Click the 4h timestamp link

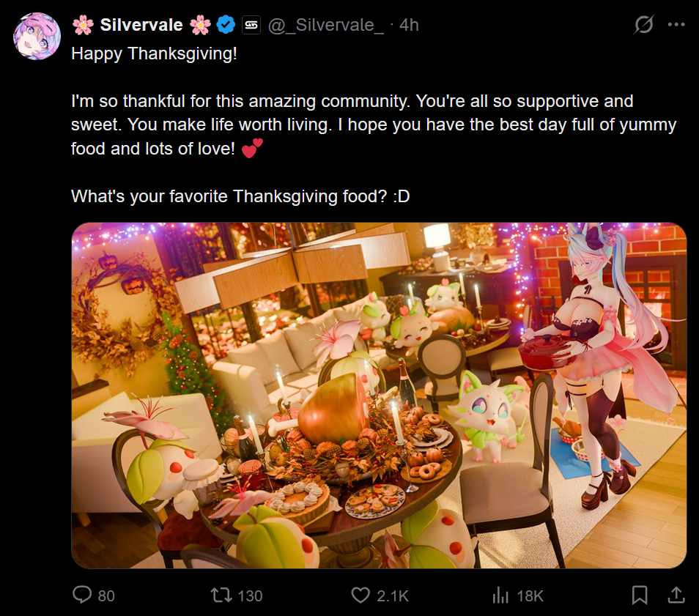click(x=409, y=25)
